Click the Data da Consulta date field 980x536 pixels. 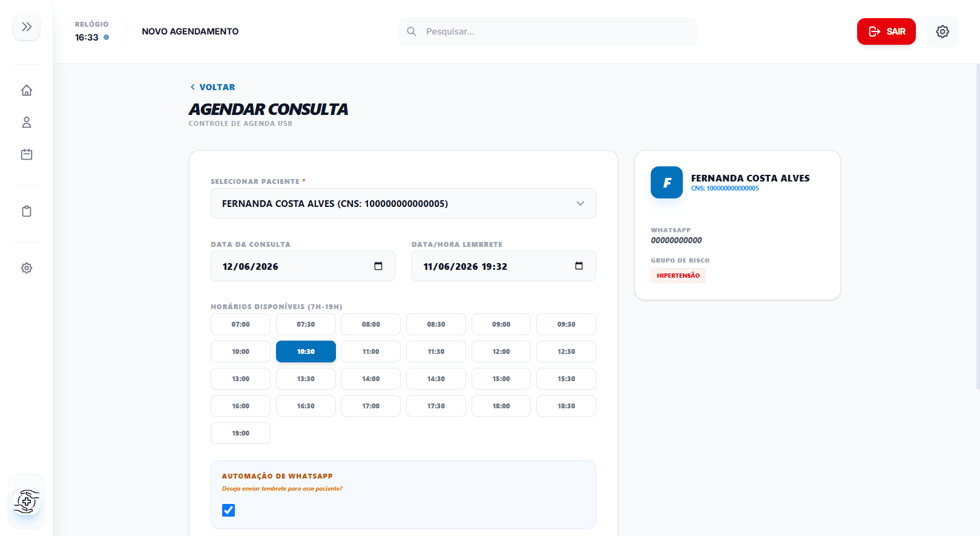pos(303,266)
